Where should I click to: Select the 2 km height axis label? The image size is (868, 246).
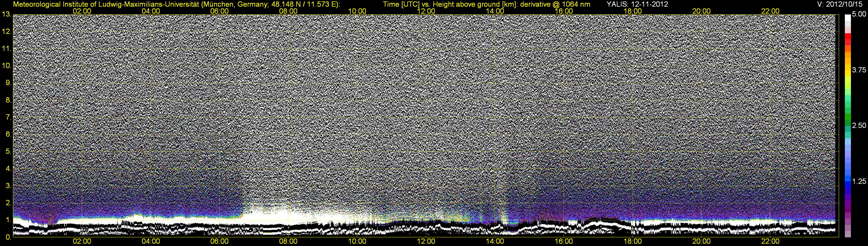pos(8,203)
